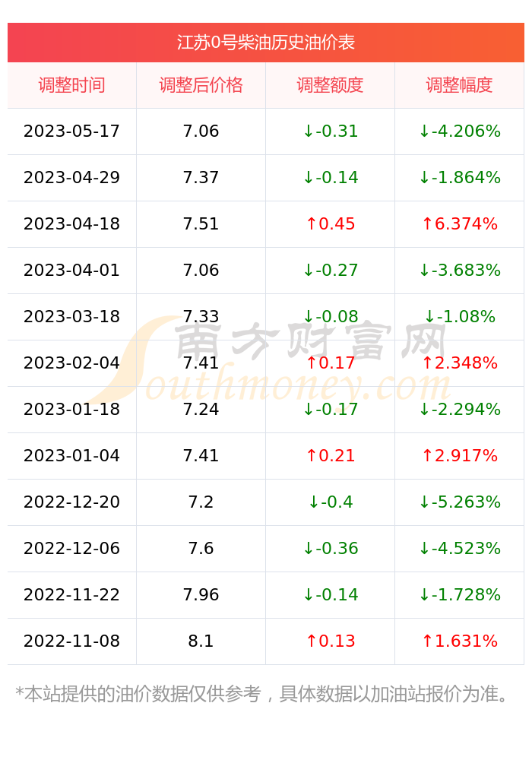
Task: Select the 调整时间 column header
Action: point(71,85)
